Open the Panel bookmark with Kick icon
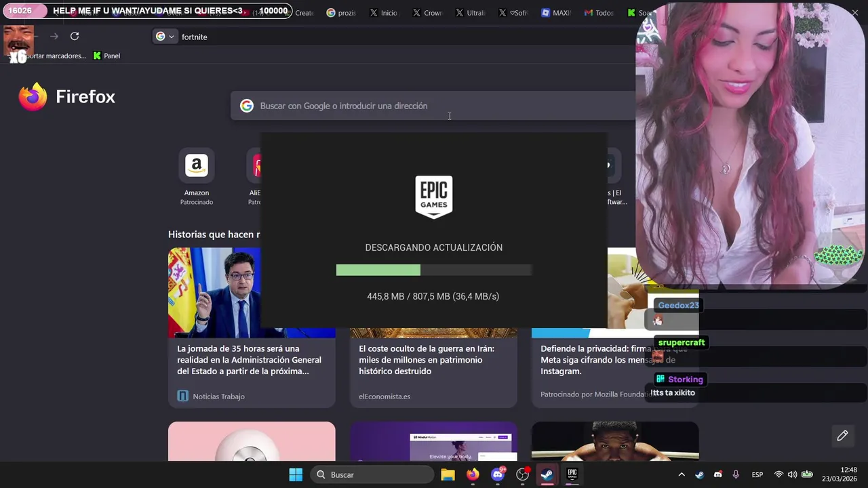 (x=106, y=56)
